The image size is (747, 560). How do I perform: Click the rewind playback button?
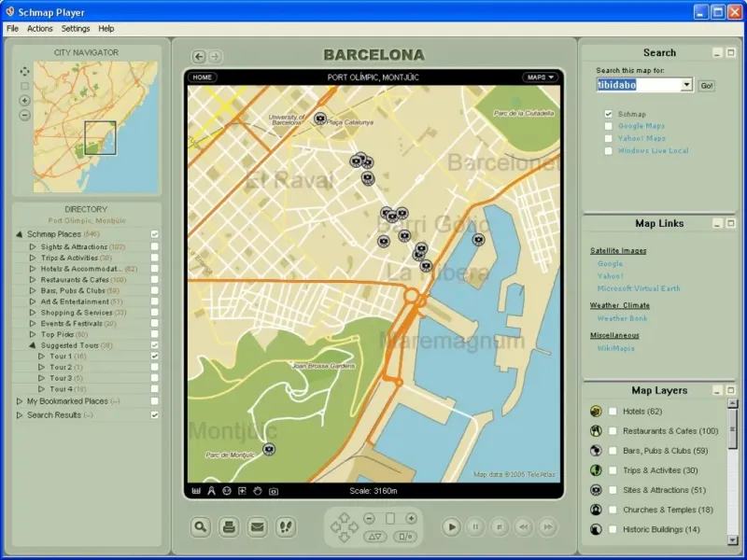point(524,527)
